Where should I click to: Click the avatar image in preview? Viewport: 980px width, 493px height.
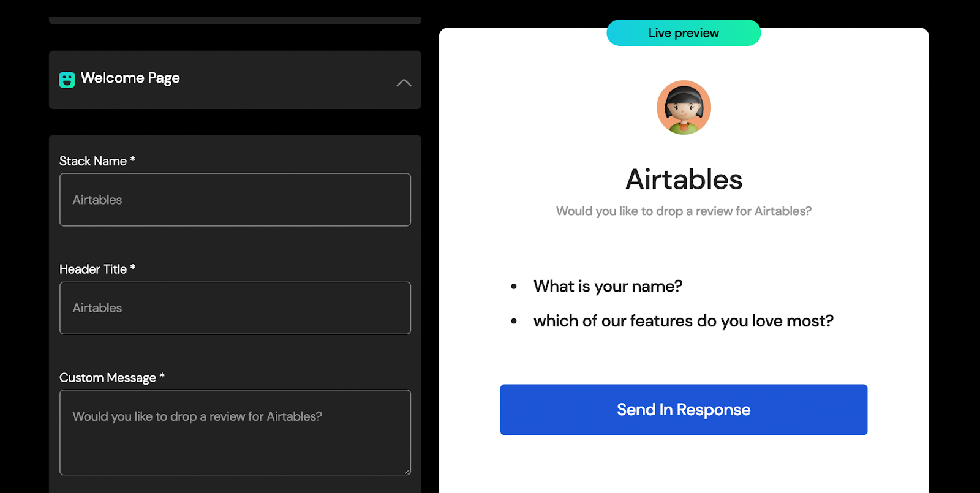[684, 107]
